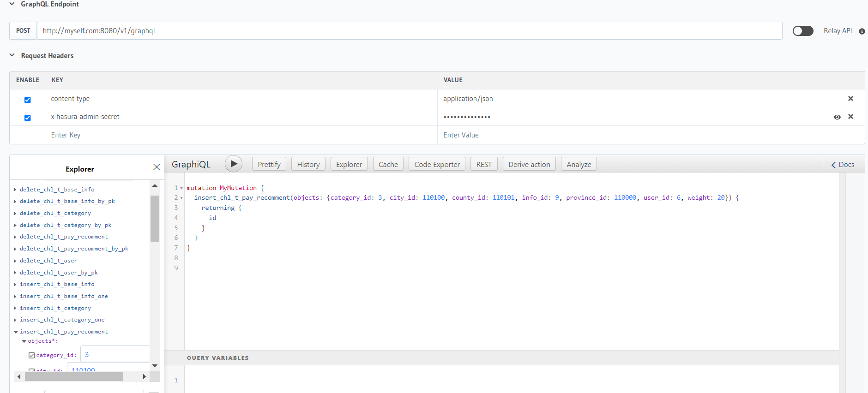Screen dimensions: 868x393
Task: Open the Code Exporter
Action: [x=437, y=164]
